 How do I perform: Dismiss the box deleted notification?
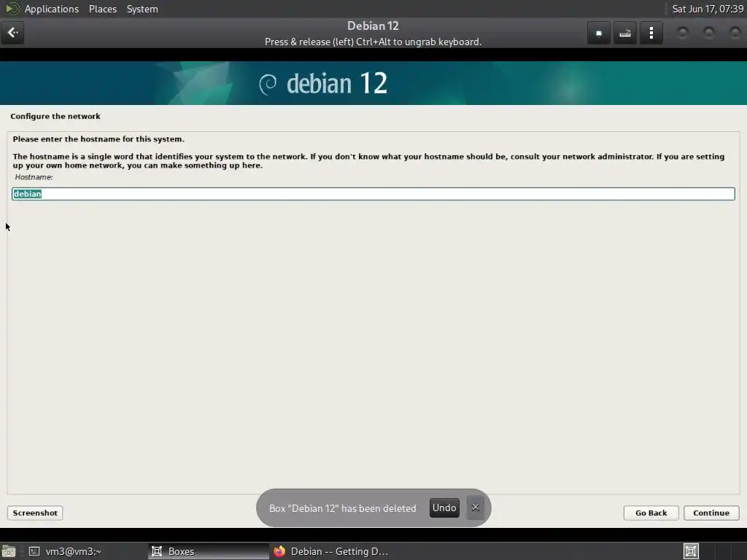click(475, 507)
